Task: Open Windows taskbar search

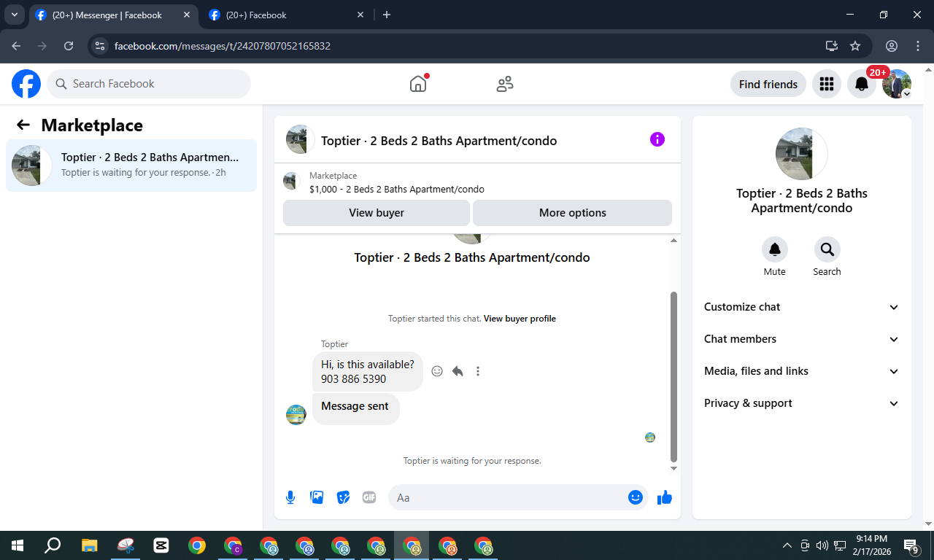Action: (53, 545)
